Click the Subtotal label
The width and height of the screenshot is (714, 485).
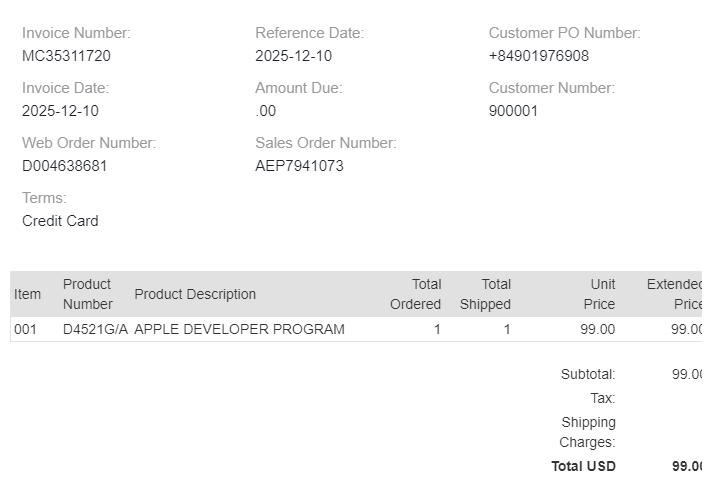click(x=588, y=374)
